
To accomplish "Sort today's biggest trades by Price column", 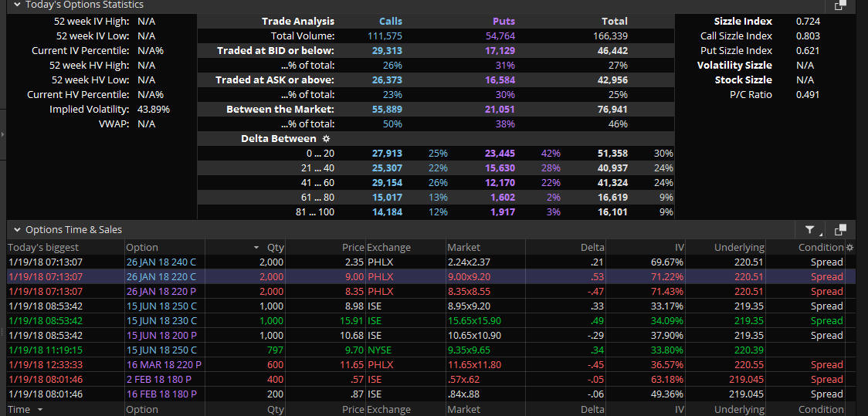I will tap(352, 248).
